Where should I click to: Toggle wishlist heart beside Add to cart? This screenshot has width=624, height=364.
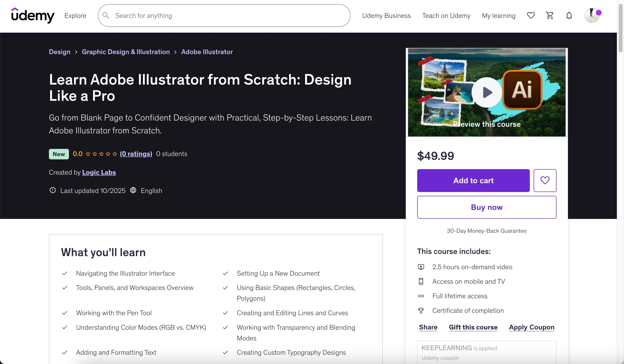(545, 181)
